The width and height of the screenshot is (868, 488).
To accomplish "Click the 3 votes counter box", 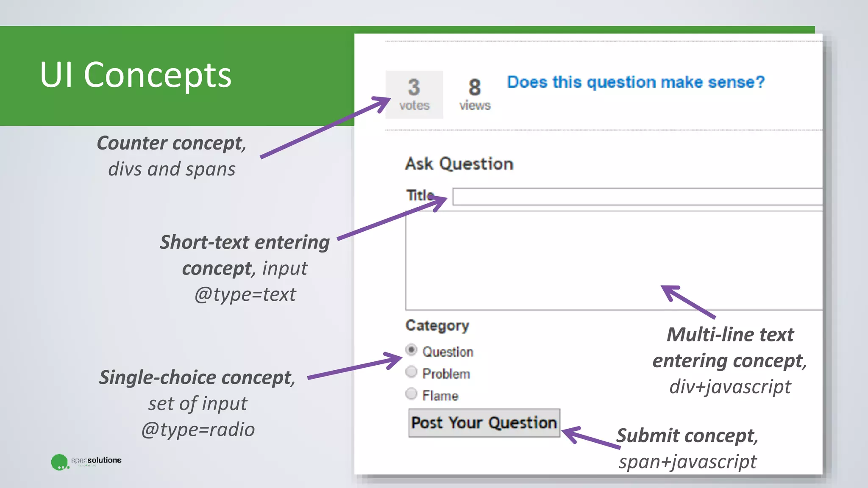I will (414, 94).
